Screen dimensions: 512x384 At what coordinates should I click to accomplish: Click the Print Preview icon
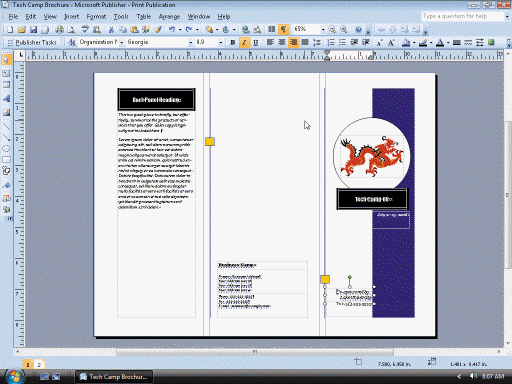(71, 30)
